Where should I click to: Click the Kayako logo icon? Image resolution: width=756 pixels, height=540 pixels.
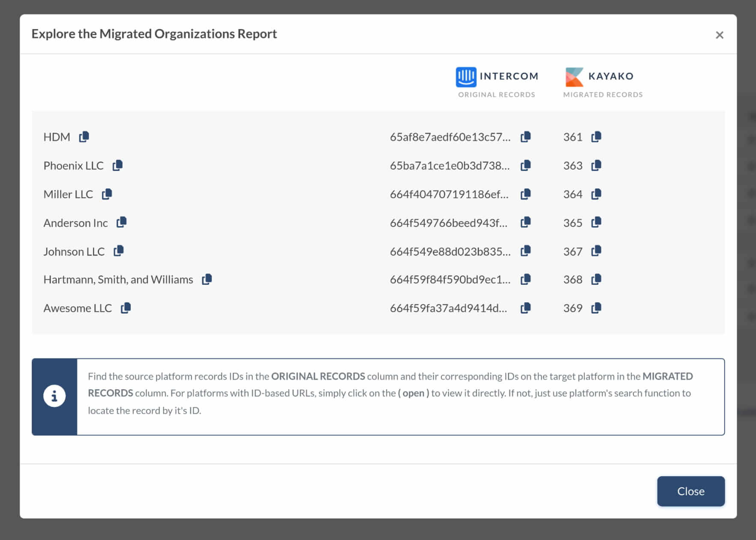pyautogui.click(x=574, y=77)
